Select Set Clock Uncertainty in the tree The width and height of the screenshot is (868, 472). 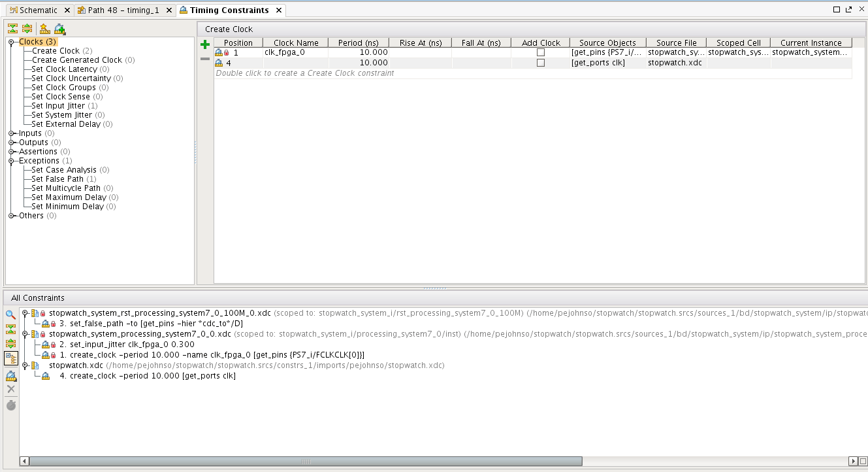click(x=77, y=78)
